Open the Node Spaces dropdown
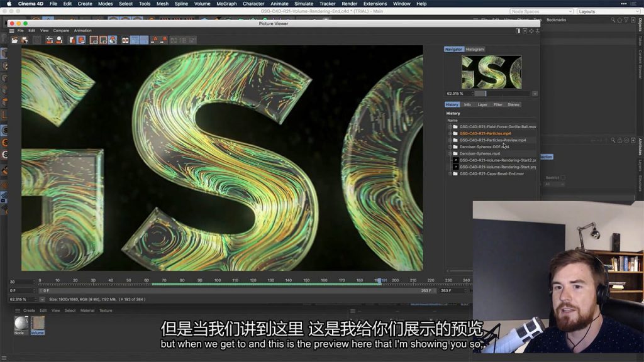This screenshot has height=362, width=644. (x=541, y=11)
